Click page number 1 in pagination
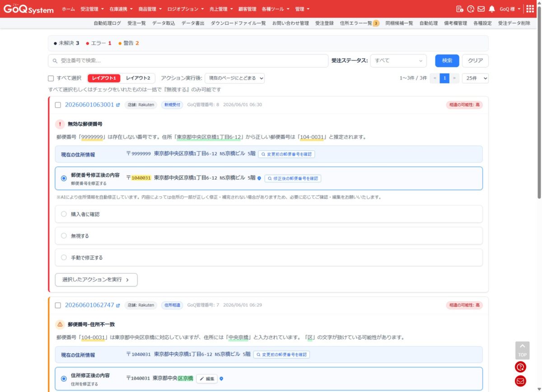Image resolution: width=542 pixels, height=392 pixels. click(444, 78)
